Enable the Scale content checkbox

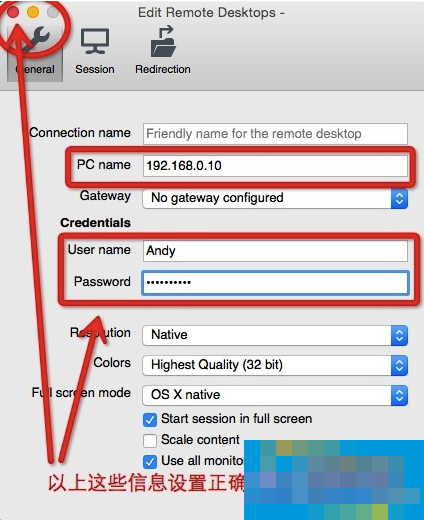(x=150, y=441)
